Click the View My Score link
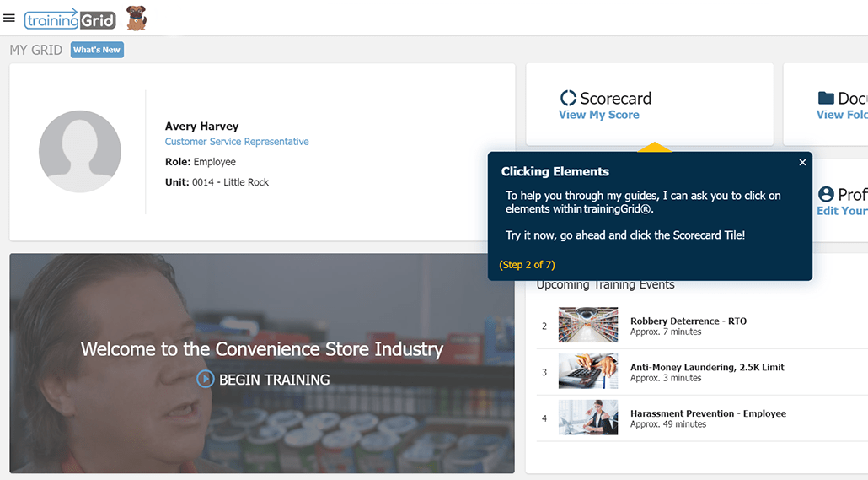 click(x=598, y=115)
